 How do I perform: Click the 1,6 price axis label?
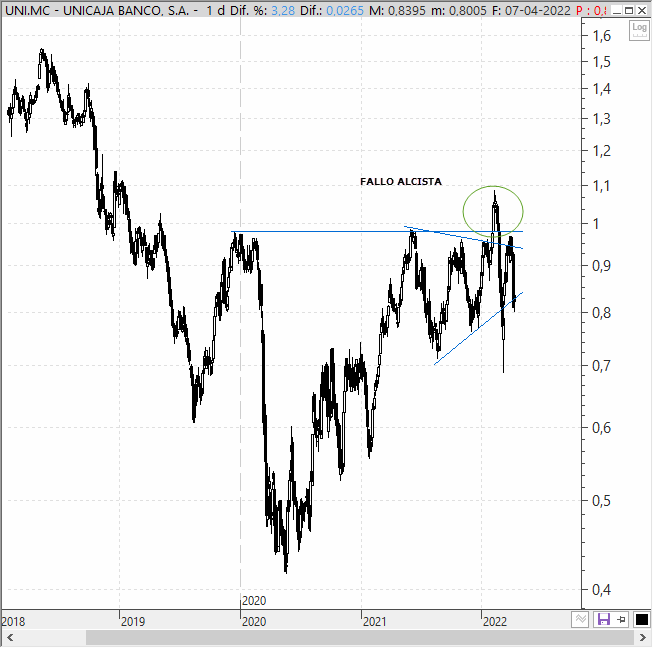pos(601,36)
